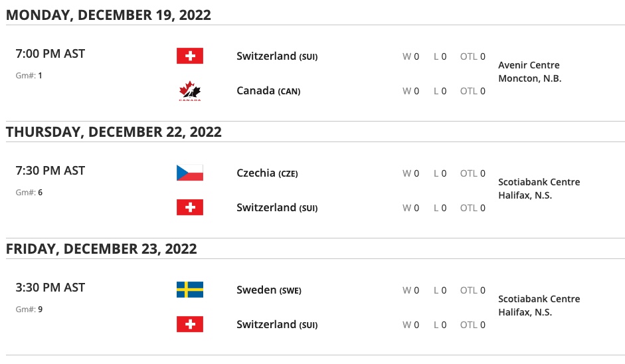Click the Thursday, December 22, 2022 heading
625x364 pixels.
[114, 132]
